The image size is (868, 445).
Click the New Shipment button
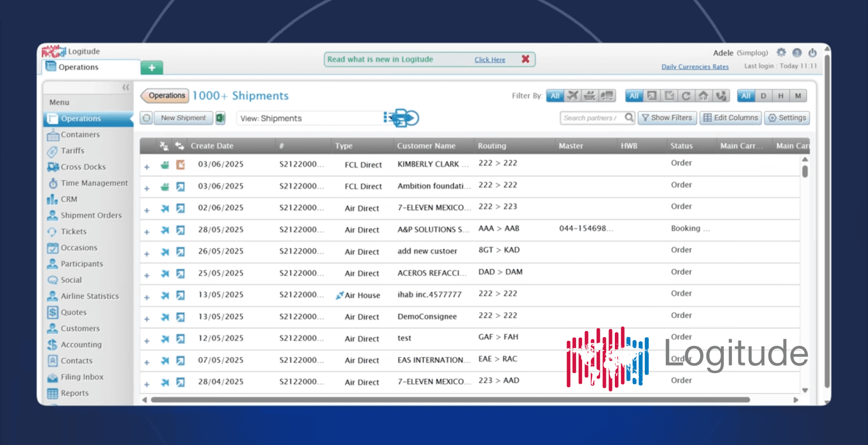coord(183,118)
